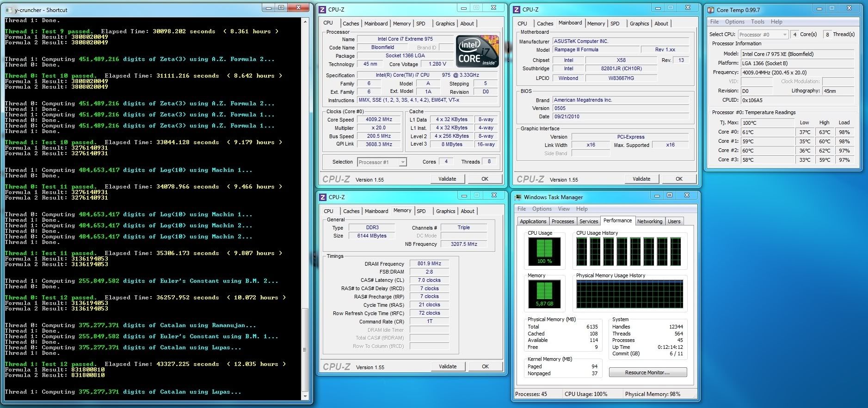The width and height of the screenshot is (868, 408).
Task: Open Networking tab in Task Manager
Action: [x=650, y=221]
